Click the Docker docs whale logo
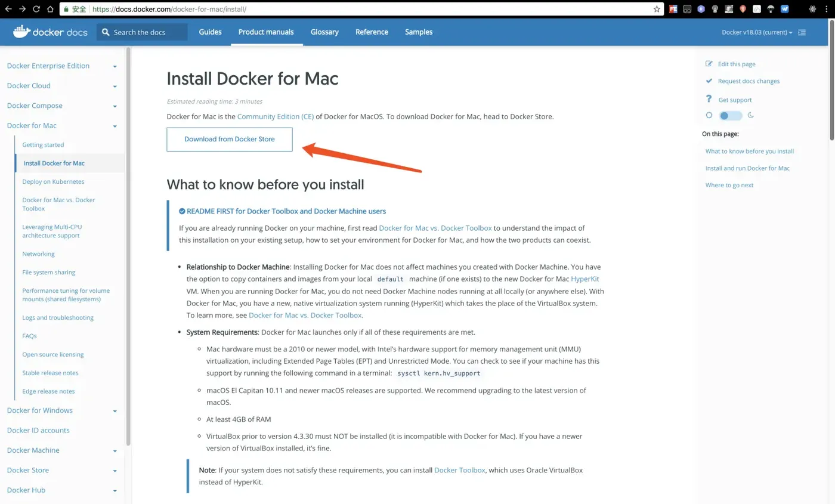The image size is (835, 504). pos(50,32)
